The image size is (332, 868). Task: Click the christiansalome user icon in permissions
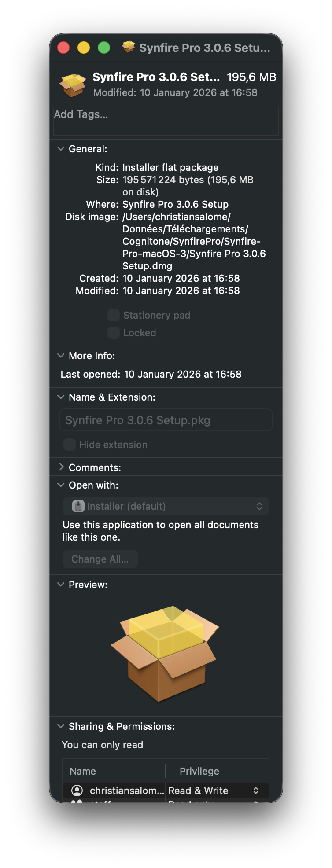pos(77,791)
